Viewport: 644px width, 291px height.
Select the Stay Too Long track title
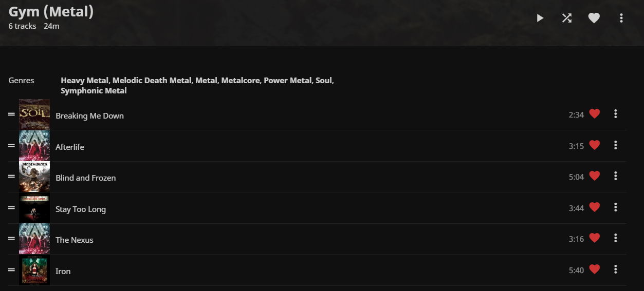81,209
